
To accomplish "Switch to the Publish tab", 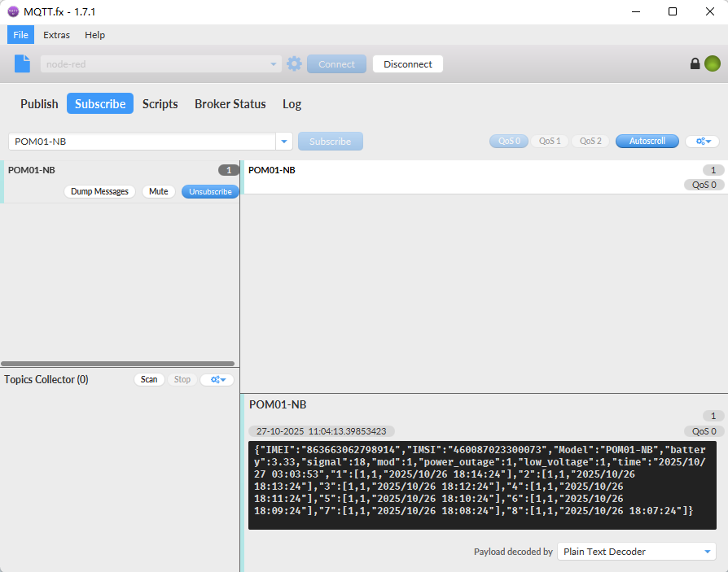I will point(39,104).
